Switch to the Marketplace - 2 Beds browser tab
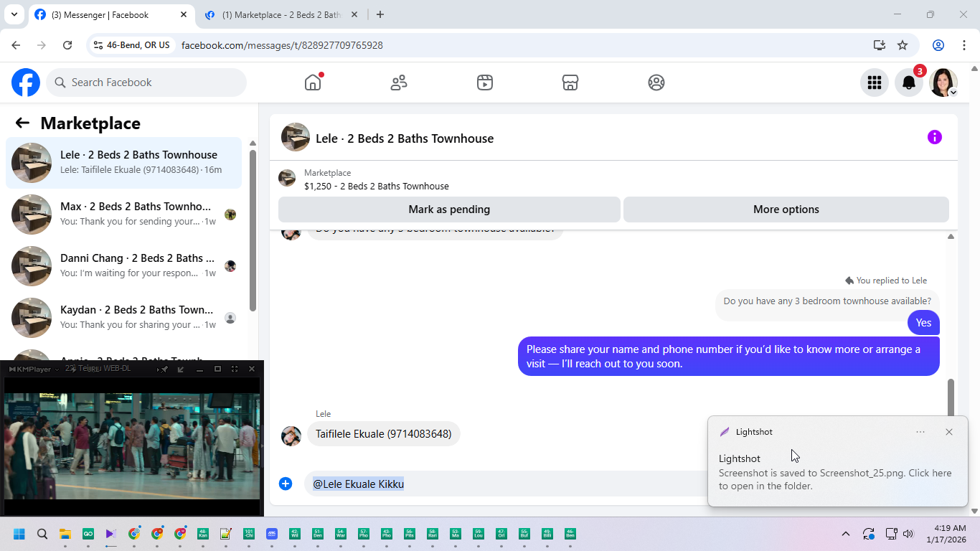Image resolution: width=980 pixels, height=551 pixels. point(281,14)
